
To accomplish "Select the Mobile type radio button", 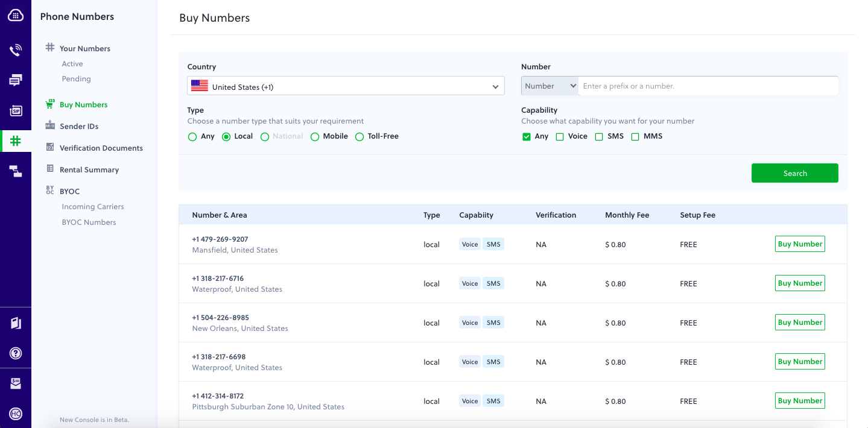I will pyautogui.click(x=315, y=137).
